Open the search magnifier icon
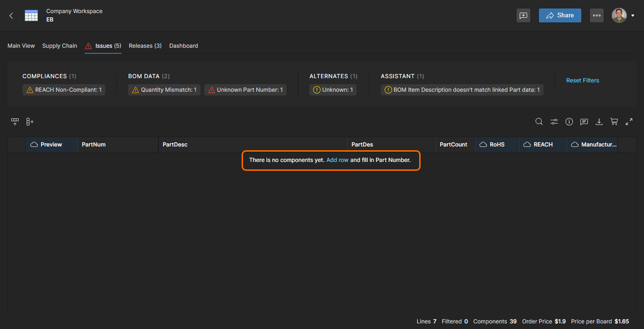This screenshot has height=329, width=644. click(x=539, y=122)
